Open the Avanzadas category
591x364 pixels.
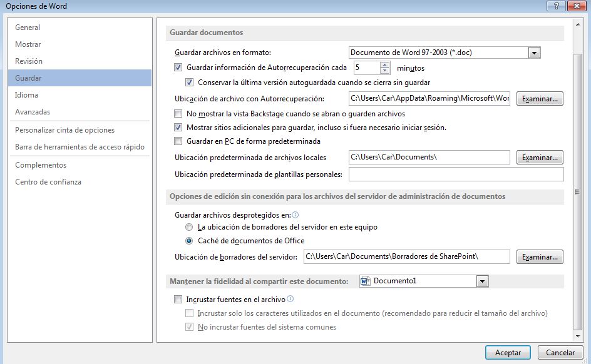click(33, 112)
